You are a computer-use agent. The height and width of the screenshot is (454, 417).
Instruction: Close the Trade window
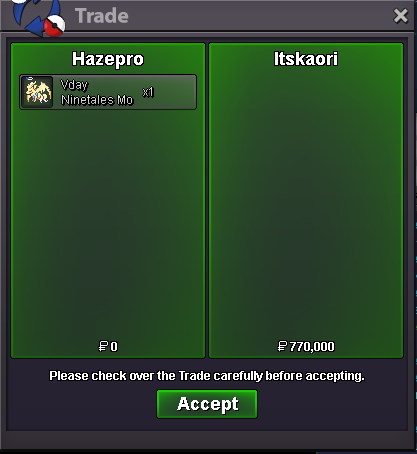tap(400, 16)
